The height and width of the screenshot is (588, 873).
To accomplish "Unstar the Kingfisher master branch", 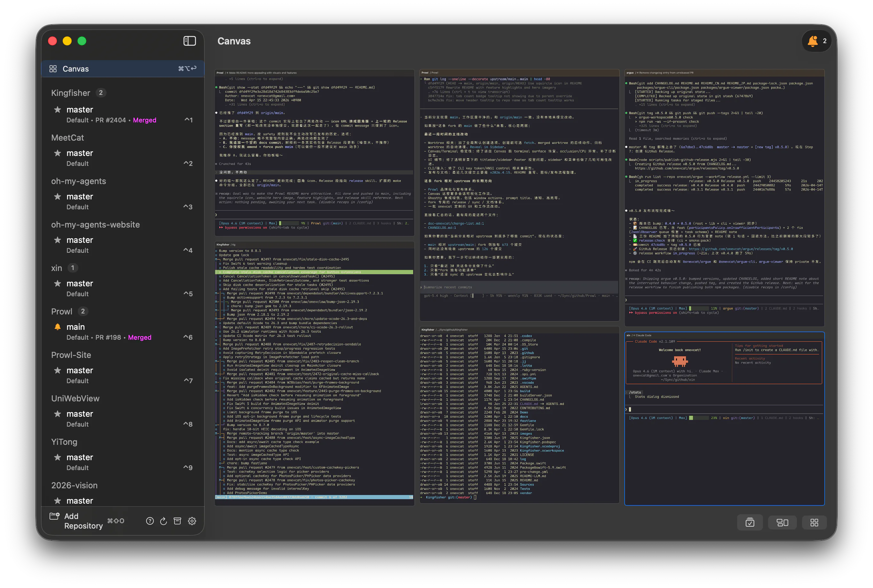I will pos(57,110).
